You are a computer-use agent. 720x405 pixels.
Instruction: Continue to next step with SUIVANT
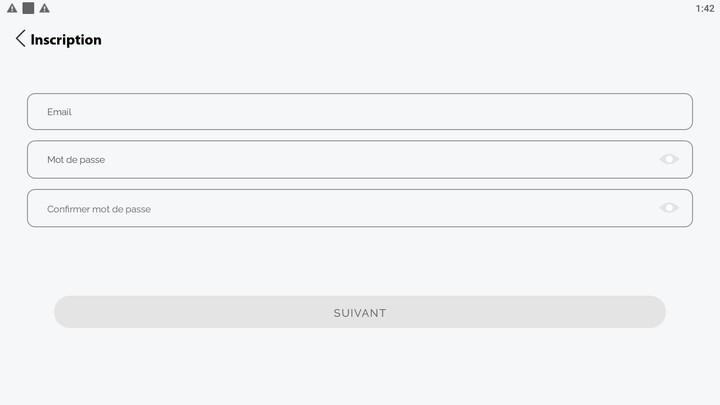360,312
